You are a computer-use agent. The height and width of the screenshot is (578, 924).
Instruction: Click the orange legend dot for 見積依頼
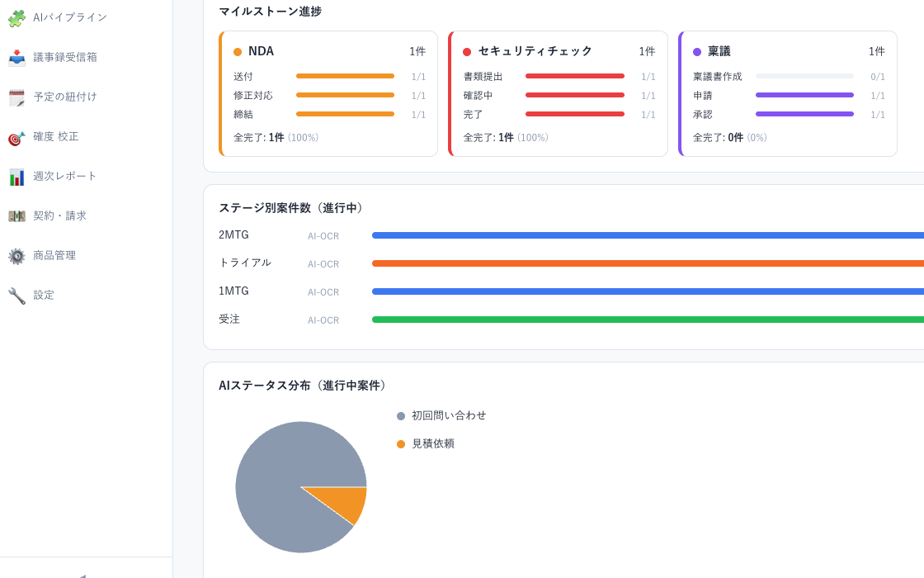coord(401,444)
